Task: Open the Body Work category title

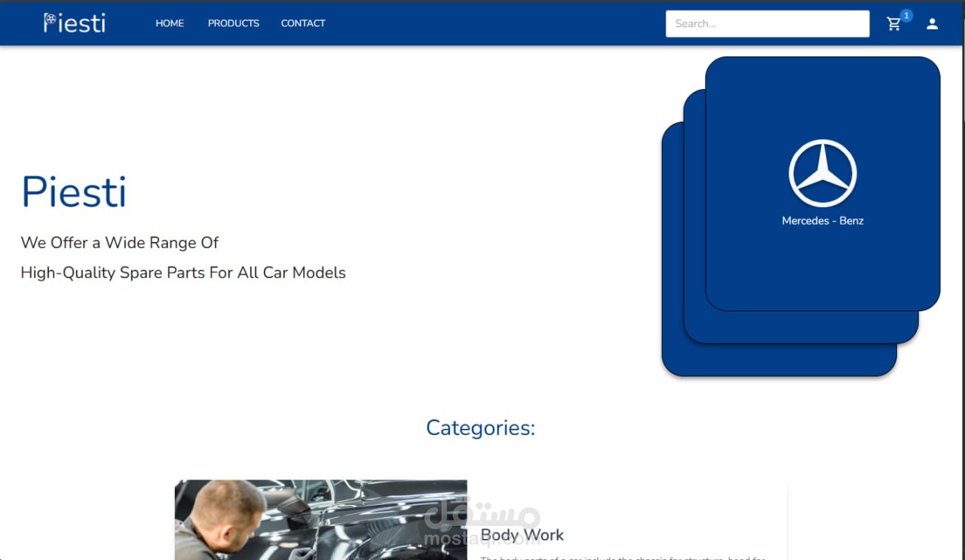Action: pos(522,535)
